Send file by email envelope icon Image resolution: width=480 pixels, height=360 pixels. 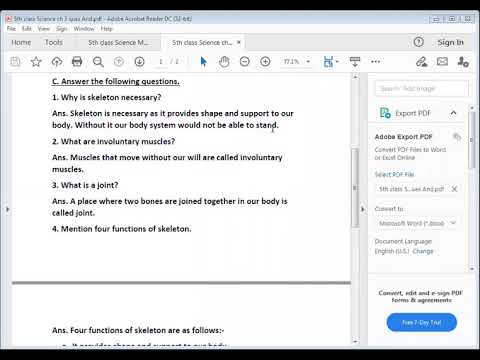[442, 62]
